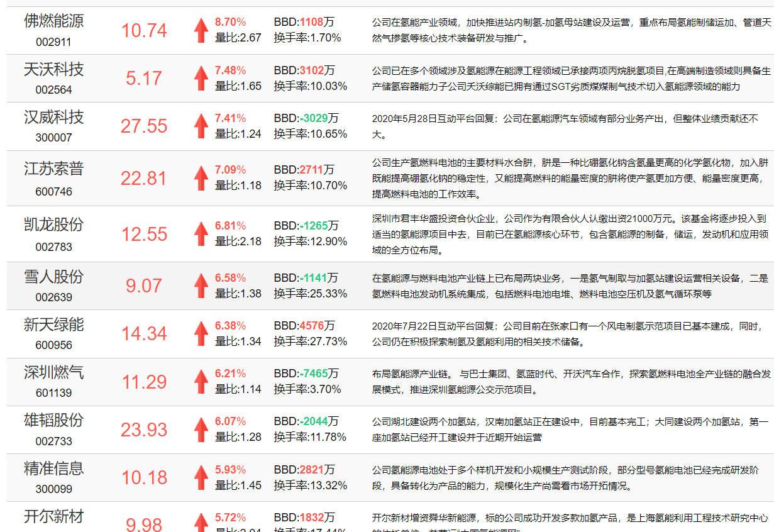Open the 汉威科技 stock name
This screenshot has height=532, width=774.
53,117
